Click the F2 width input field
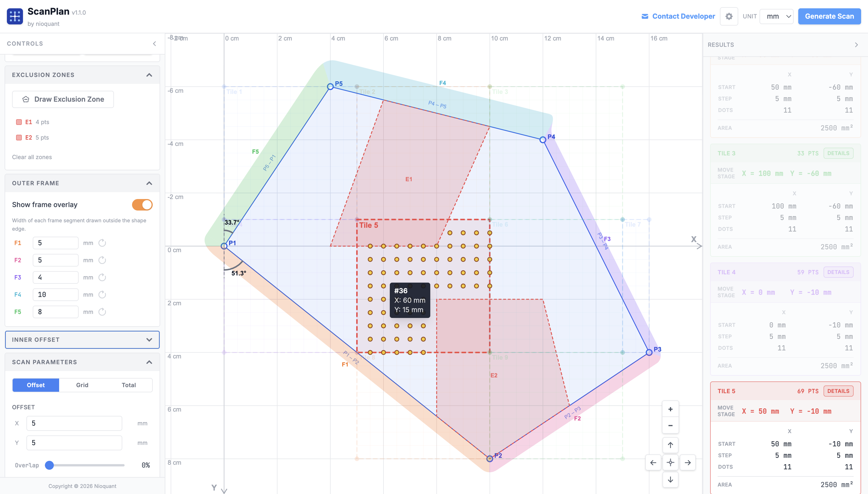The height and width of the screenshot is (494, 868). 56,260
